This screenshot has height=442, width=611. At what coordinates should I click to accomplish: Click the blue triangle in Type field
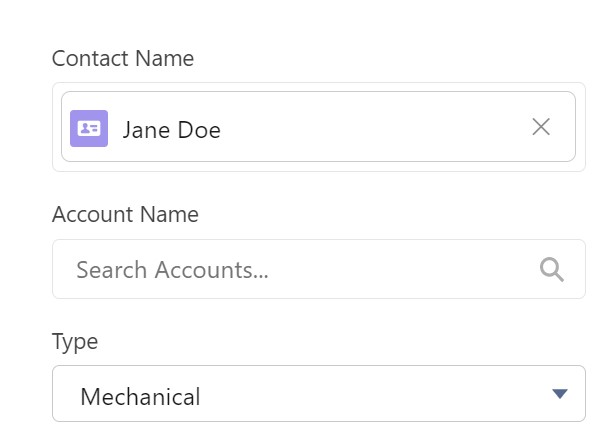(560, 394)
